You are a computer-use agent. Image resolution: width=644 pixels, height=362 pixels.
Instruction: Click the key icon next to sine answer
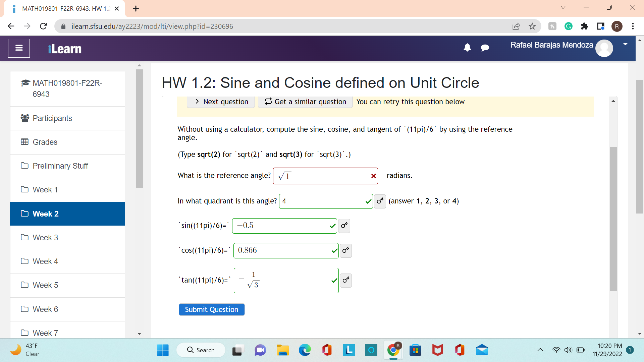coord(344,226)
